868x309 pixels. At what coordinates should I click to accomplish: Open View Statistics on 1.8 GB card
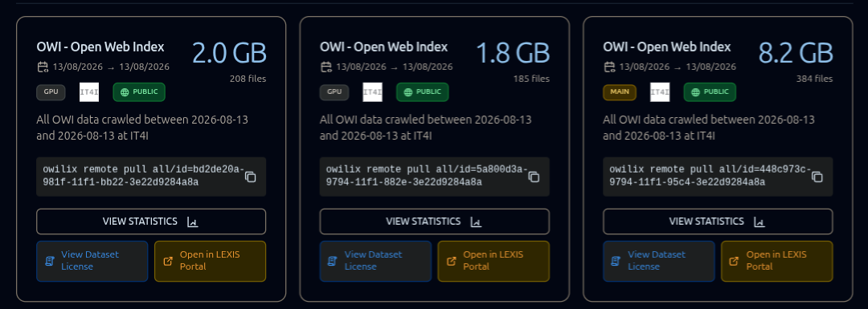coord(435,222)
